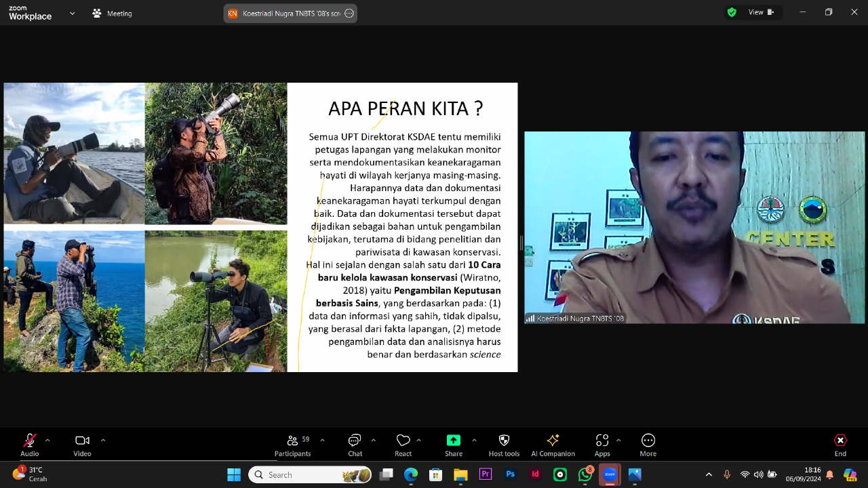Unmute the microphone Audio button
The width and height of the screenshot is (868, 488).
pyautogui.click(x=30, y=445)
